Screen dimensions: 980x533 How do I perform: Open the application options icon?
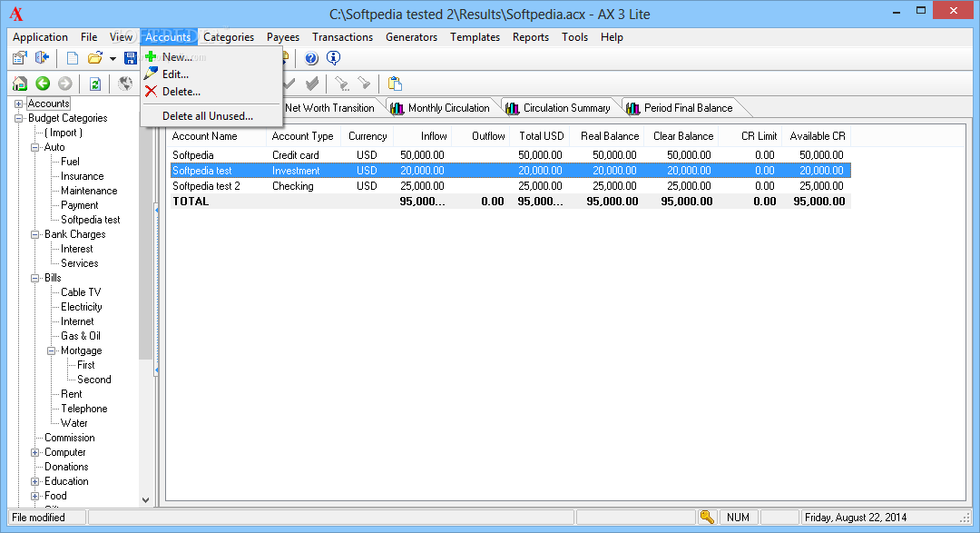click(19, 58)
